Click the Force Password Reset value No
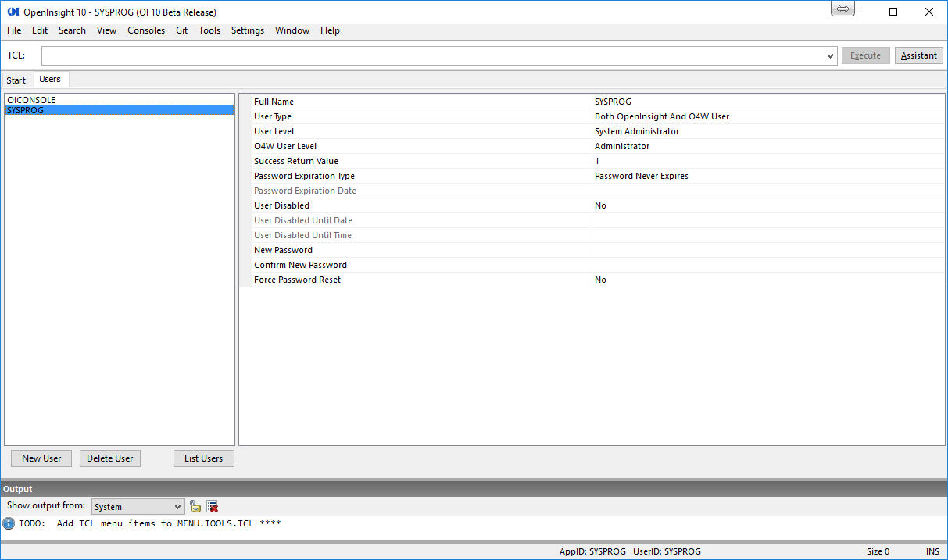Image resolution: width=948 pixels, height=560 pixels. coord(768,280)
